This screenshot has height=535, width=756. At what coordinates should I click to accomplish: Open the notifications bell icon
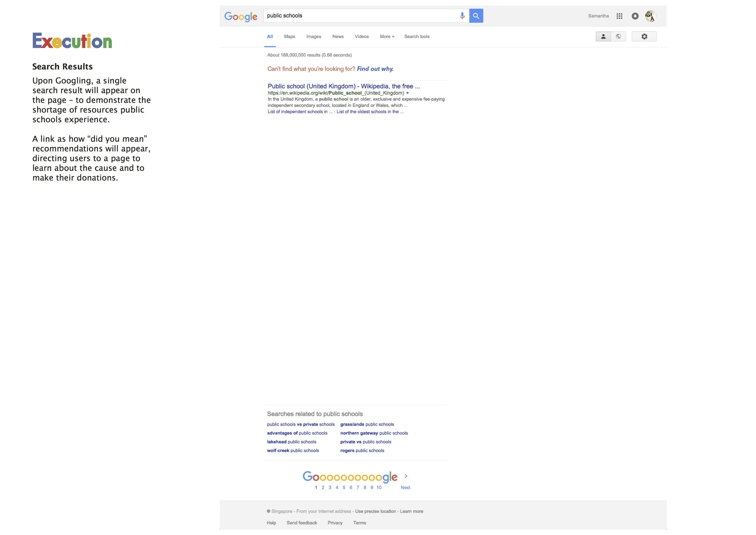tap(635, 16)
